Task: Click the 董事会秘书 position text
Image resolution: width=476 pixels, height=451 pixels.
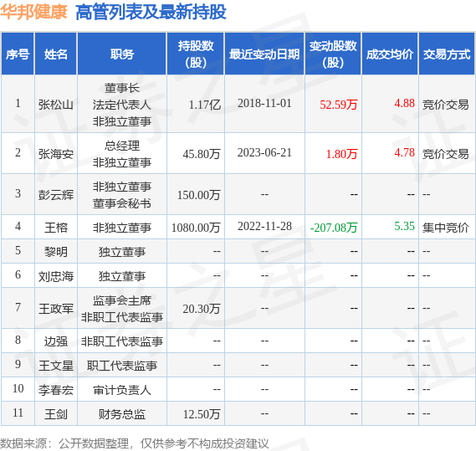Action: click(x=122, y=203)
